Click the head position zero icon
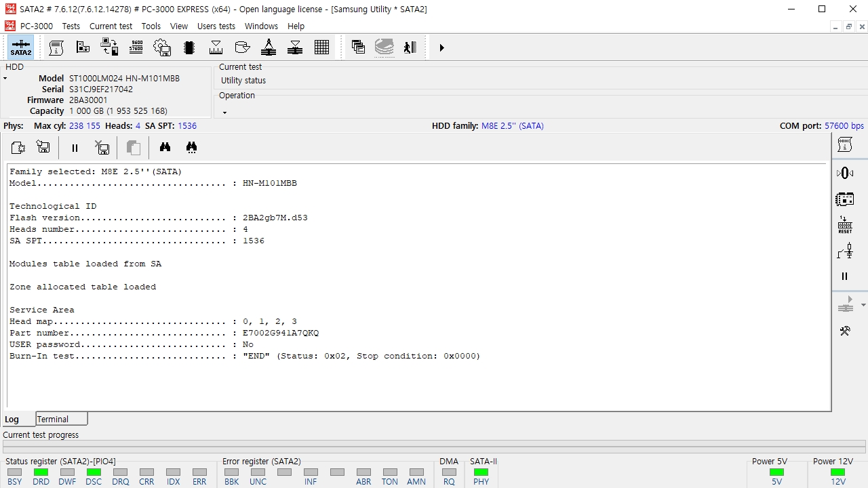Image resolution: width=868 pixels, height=488 pixels. 844,173
